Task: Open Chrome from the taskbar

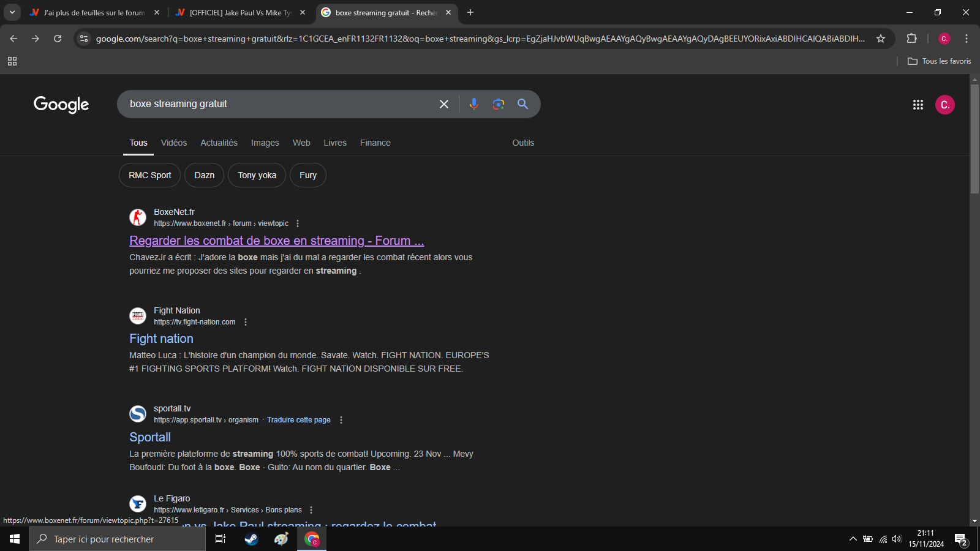Action: (312, 539)
